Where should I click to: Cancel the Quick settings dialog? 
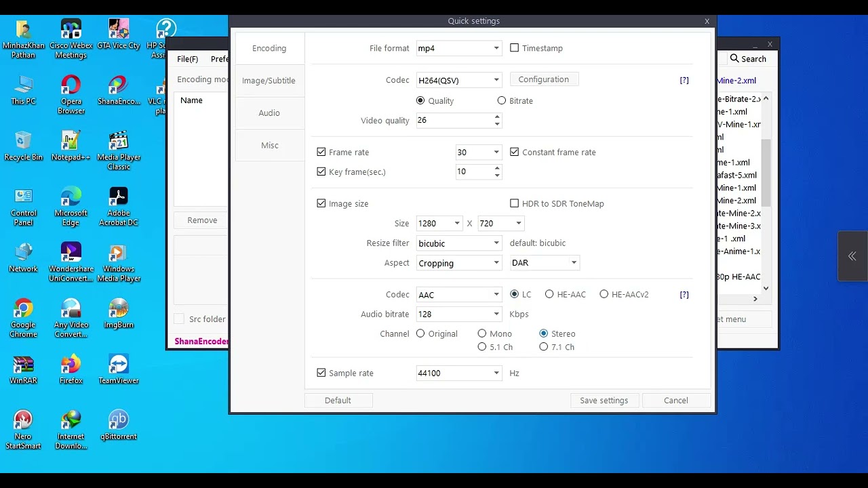[675, 401]
